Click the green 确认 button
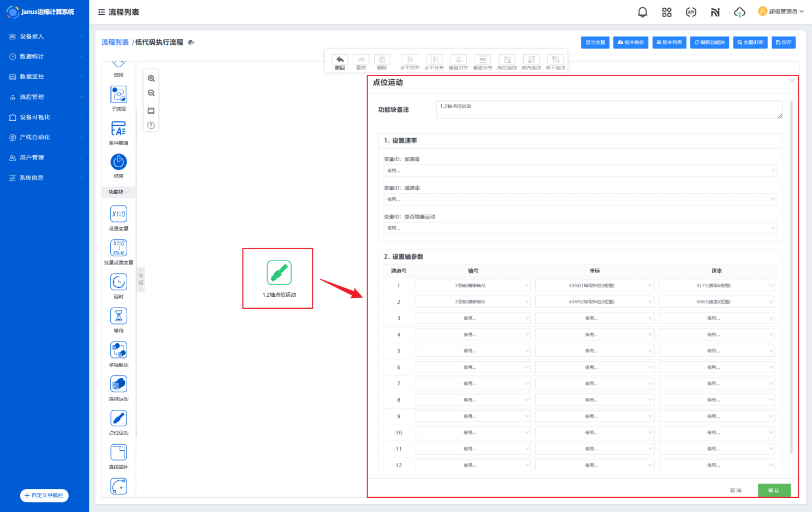812x512 pixels. click(x=774, y=490)
